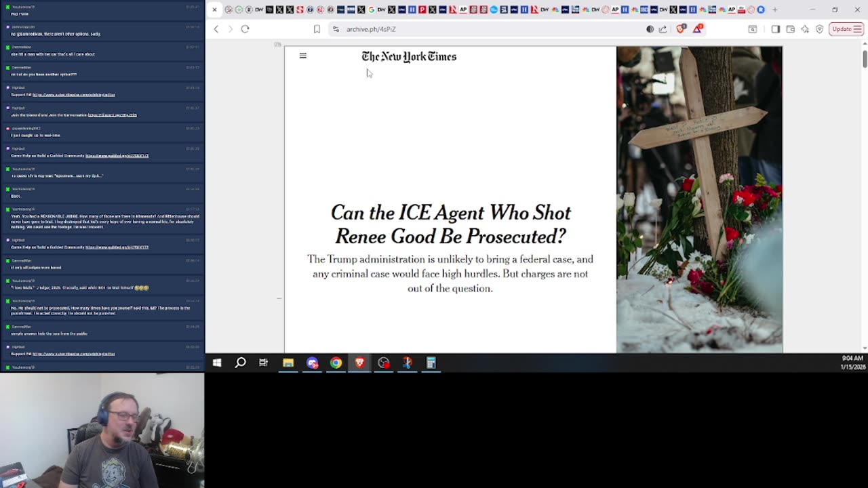Click the memorial cross photo
This screenshot has height=488, width=868.
(x=699, y=199)
